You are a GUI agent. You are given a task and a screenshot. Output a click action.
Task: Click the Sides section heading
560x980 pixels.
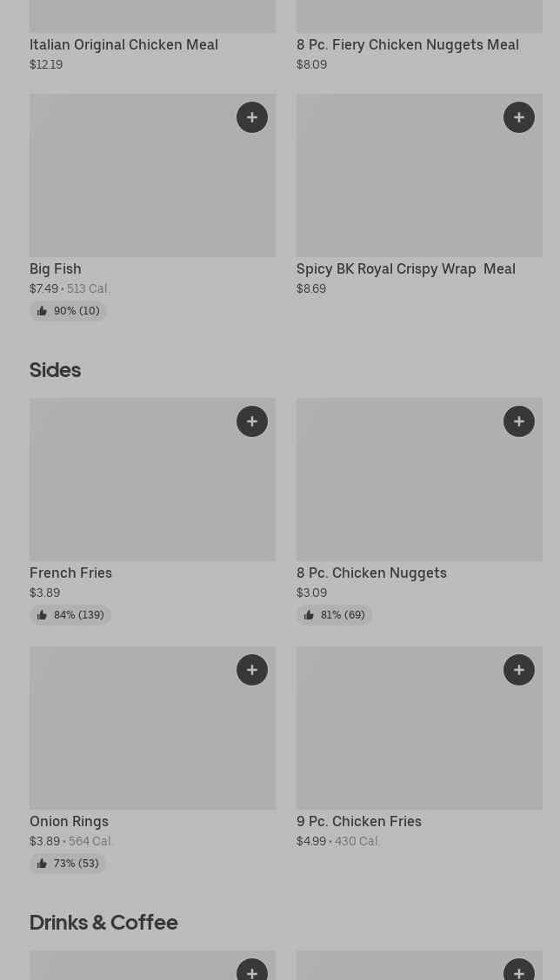(x=55, y=369)
